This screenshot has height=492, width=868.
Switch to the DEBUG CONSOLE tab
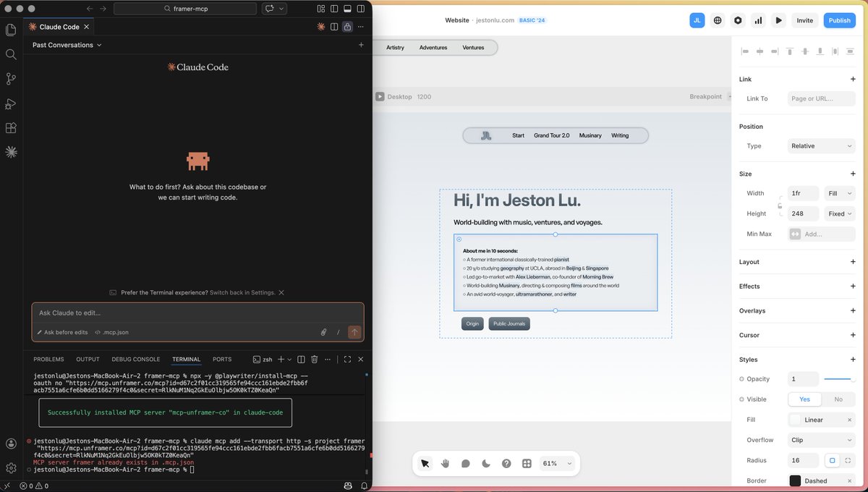pos(136,359)
